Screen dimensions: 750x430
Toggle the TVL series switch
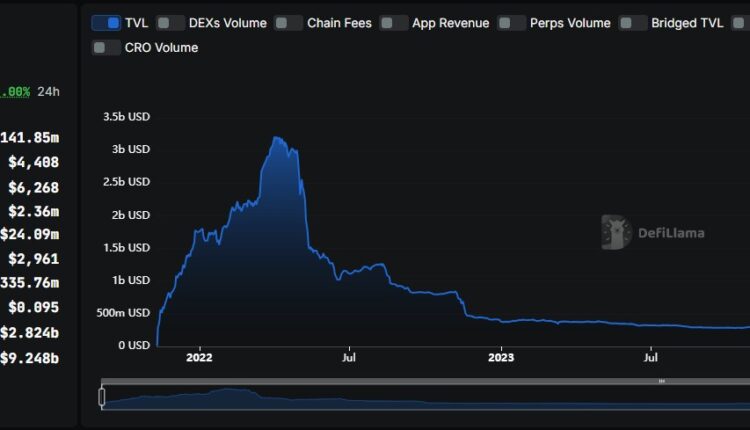pos(106,23)
